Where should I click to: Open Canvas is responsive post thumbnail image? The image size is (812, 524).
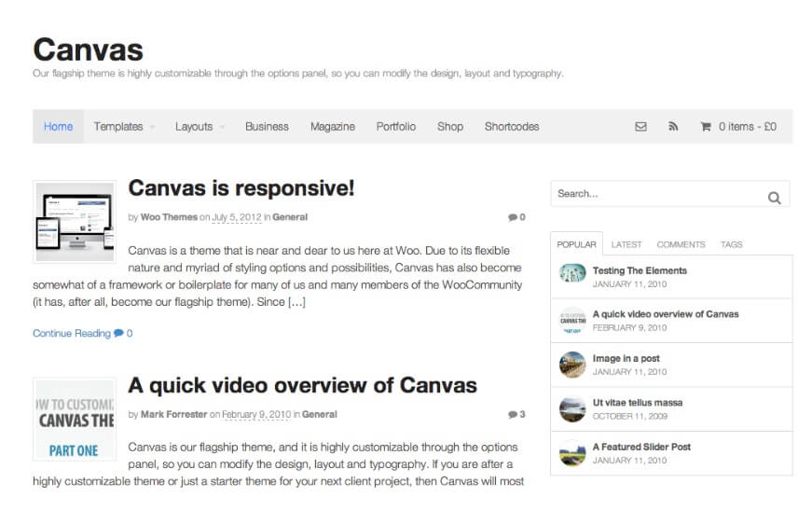(75, 222)
